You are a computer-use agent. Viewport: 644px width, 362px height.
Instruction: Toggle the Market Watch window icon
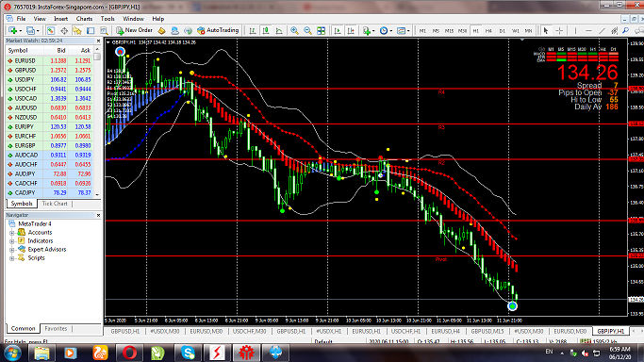tap(51, 30)
